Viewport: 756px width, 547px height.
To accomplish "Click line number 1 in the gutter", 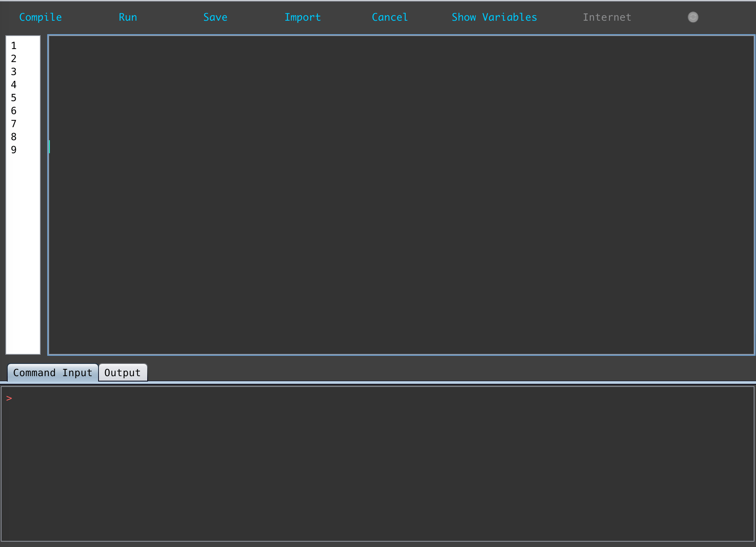I will pos(13,46).
